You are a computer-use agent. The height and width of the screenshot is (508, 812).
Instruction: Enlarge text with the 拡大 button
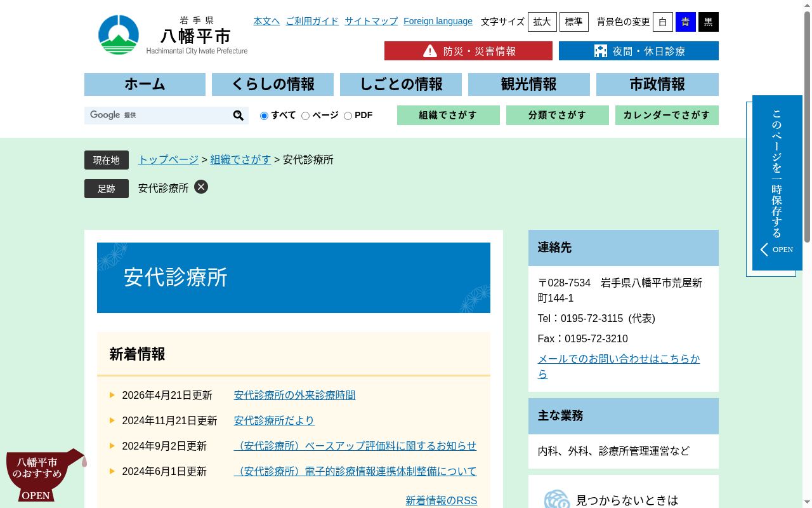point(542,22)
